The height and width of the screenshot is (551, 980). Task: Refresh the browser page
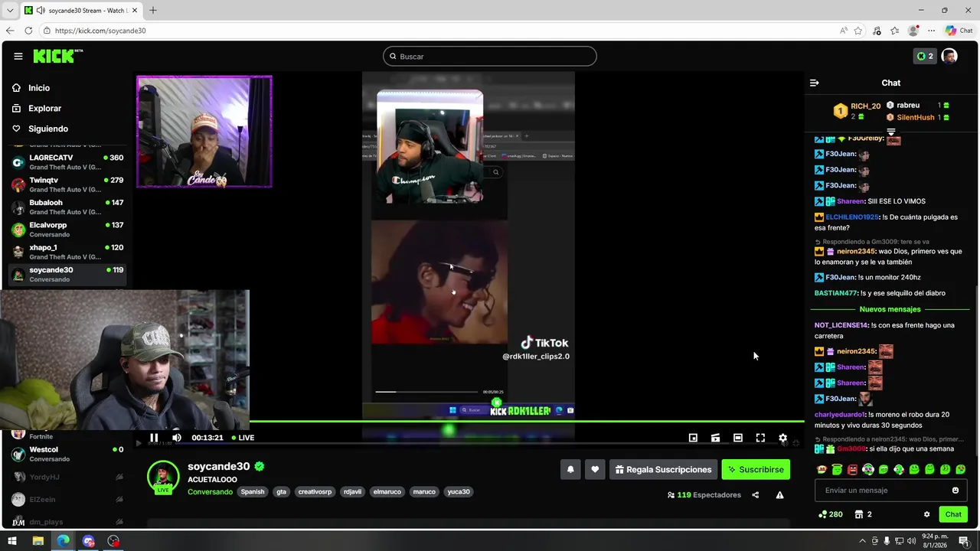(x=28, y=31)
